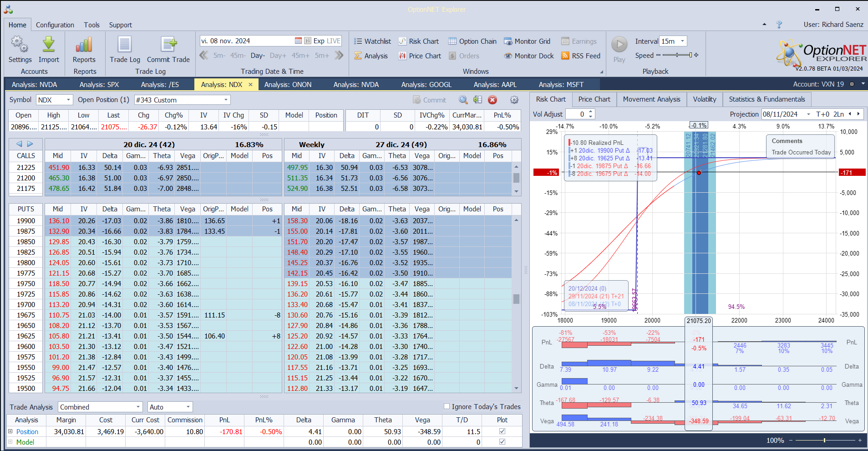Click the Play playback button
868x451 pixels.
619,45
